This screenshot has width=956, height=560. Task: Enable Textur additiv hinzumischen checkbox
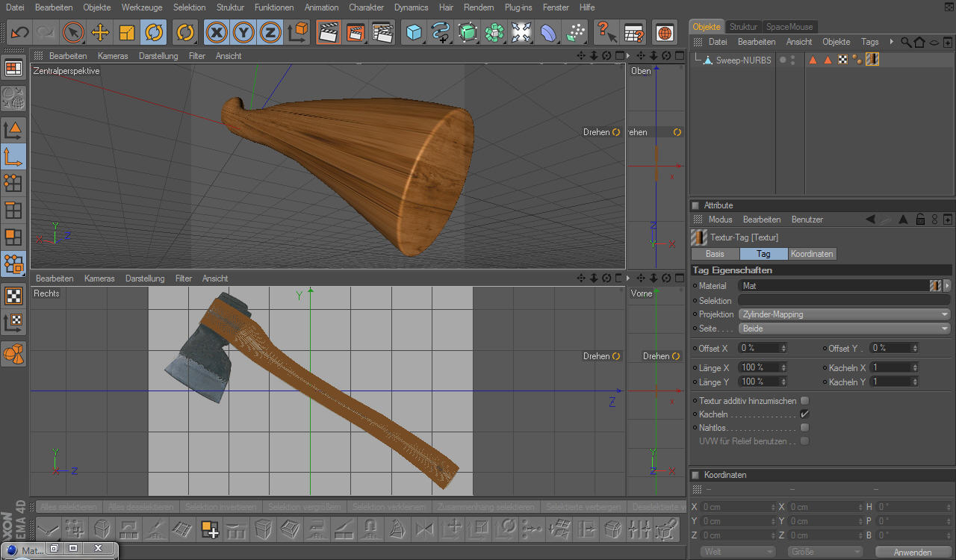point(804,401)
